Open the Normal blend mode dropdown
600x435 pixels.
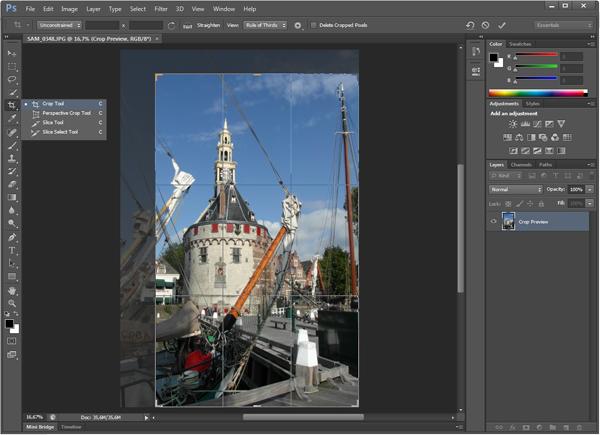click(x=515, y=189)
